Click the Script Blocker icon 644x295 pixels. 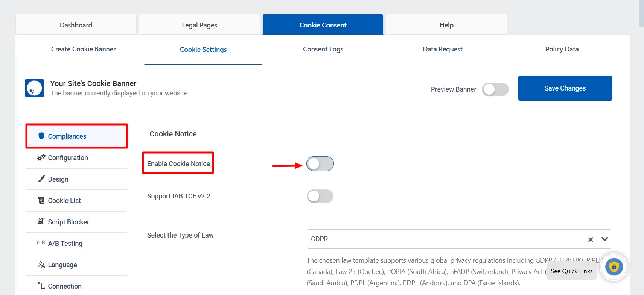[41, 221]
